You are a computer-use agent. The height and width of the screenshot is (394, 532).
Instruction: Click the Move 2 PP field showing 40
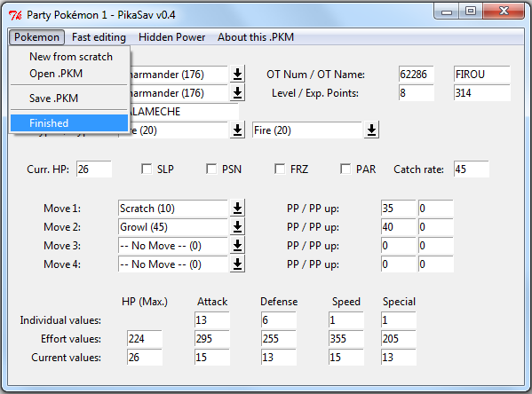[398, 227]
